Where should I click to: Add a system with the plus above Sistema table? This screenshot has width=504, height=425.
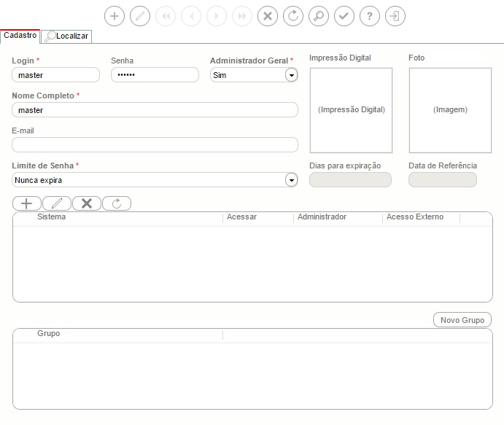pyautogui.click(x=27, y=203)
